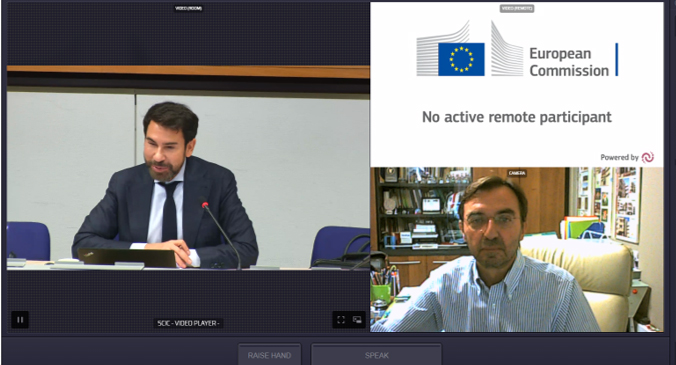Open the room video in fullscreen
Image resolution: width=676 pixels, height=365 pixels.
(x=341, y=320)
